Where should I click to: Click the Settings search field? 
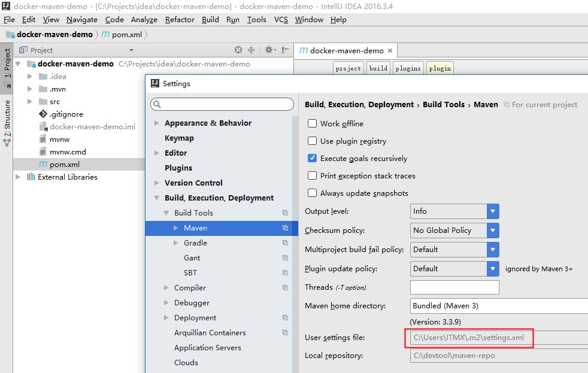click(223, 104)
